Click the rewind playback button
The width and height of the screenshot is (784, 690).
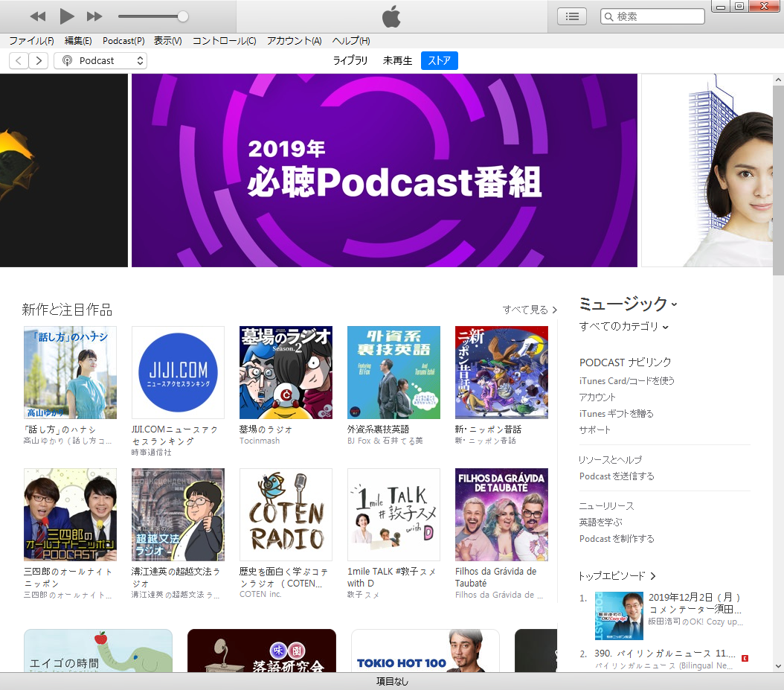point(38,16)
